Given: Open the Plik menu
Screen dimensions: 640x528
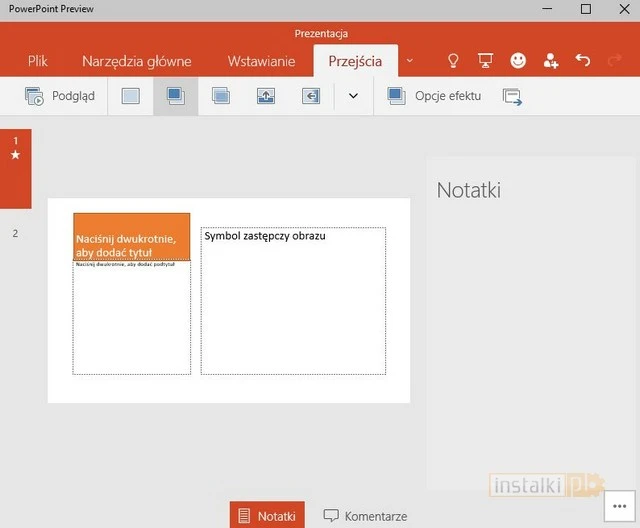Looking at the screenshot, I should pyautogui.click(x=38, y=61).
